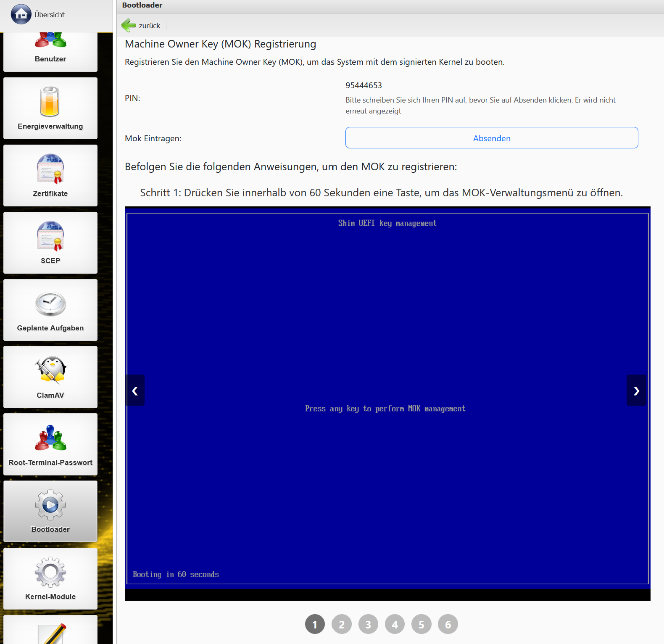The height and width of the screenshot is (644, 664).
Task: Open Geplante Aufgaben clock icon
Action: [x=50, y=304]
